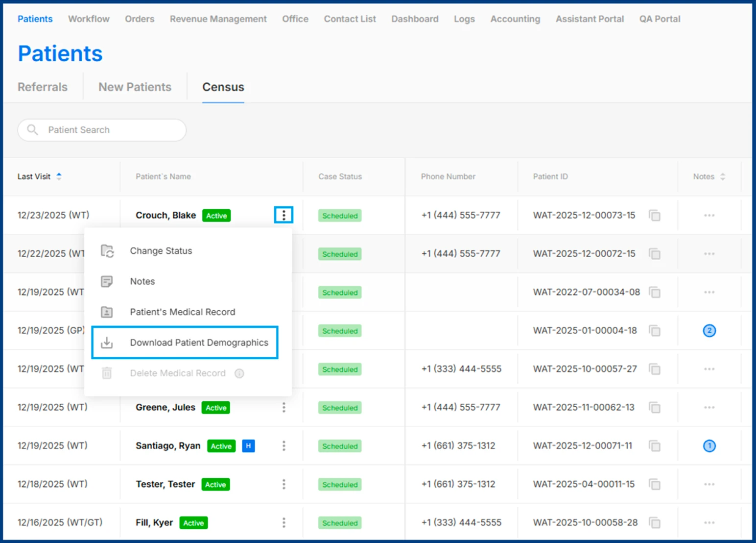
Task: Open notes badge showing 2 notes
Action: pos(709,331)
